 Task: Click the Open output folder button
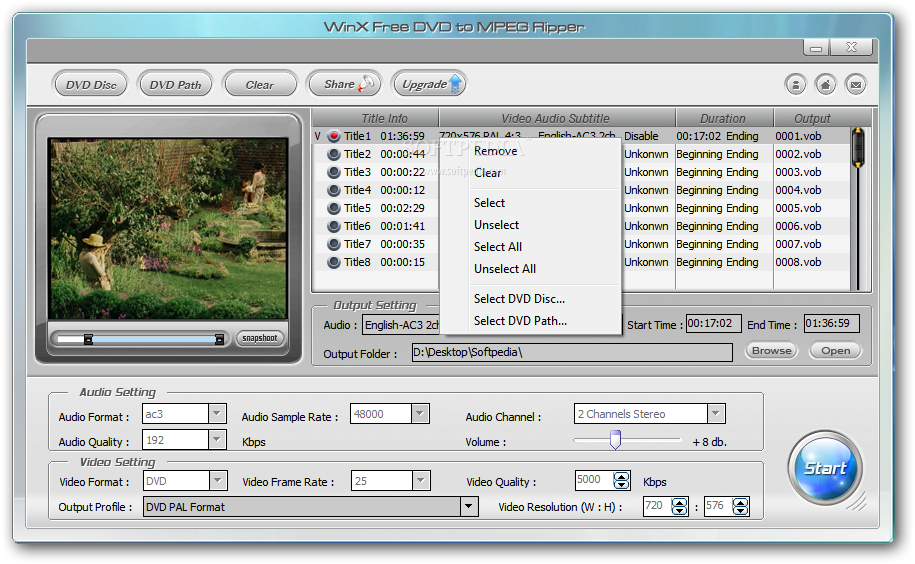point(836,351)
